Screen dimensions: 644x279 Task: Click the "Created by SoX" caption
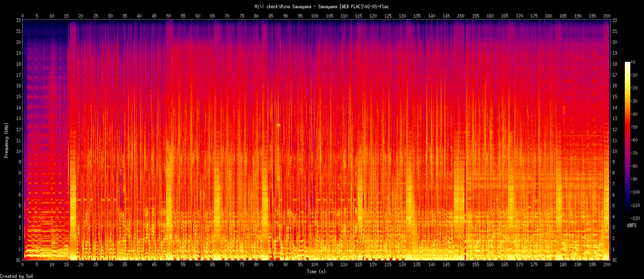point(16,276)
